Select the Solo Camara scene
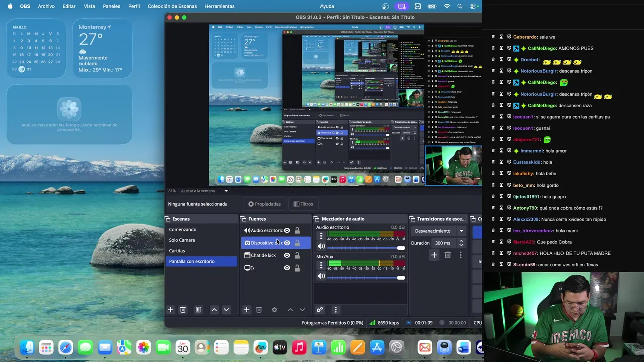Image resolution: width=644 pixels, height=362 pixels. click(x=201, y=240)
